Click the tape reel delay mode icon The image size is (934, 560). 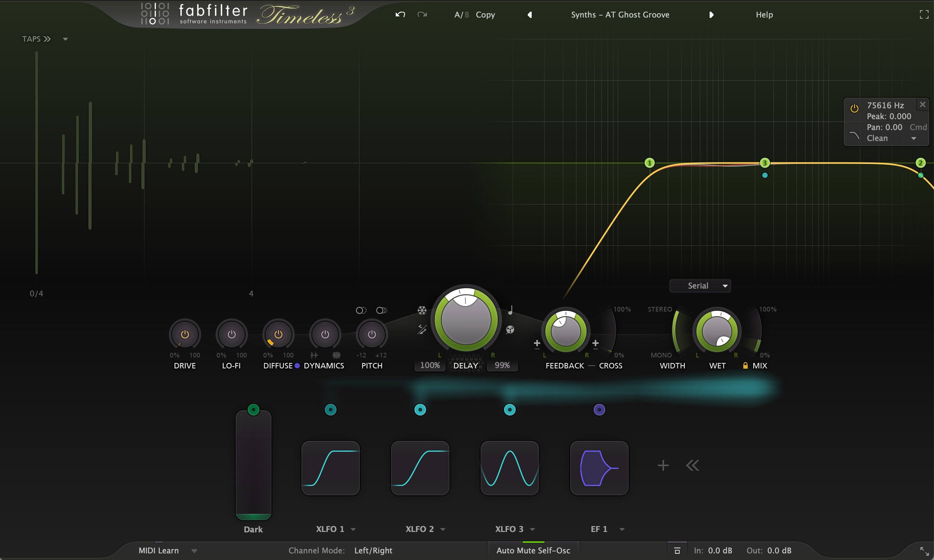click(x=510, y=330)
